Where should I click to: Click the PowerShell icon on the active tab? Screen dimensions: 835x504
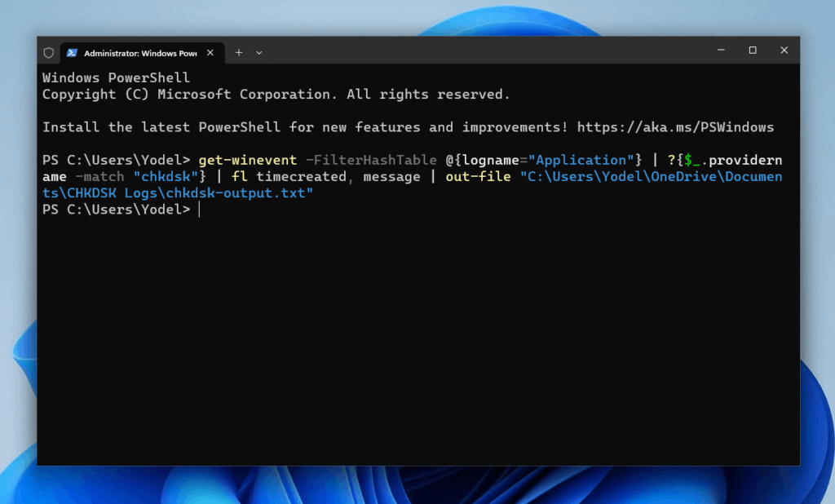point(73,52)
